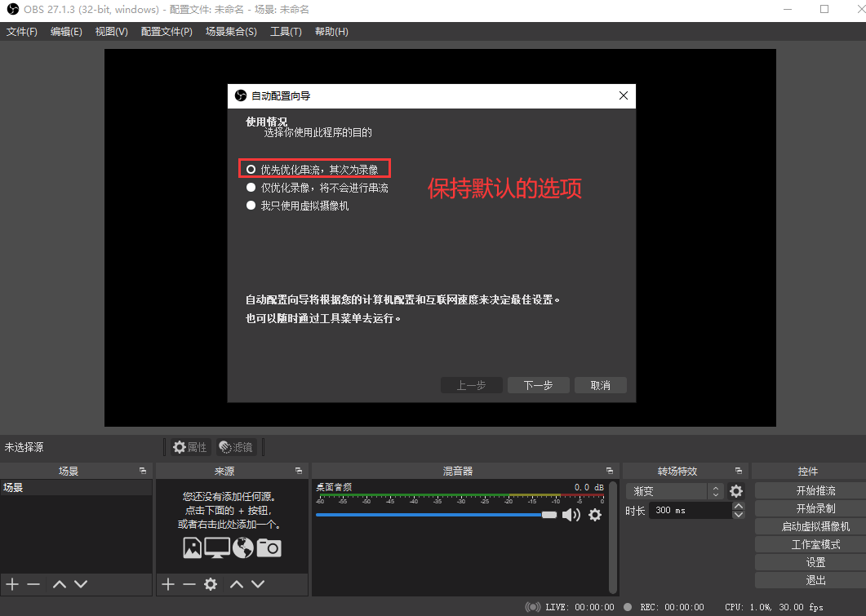The image size is (866, 616).
Task: Click REC: 00:00:00 timer text
Action: tap(672, 607)
